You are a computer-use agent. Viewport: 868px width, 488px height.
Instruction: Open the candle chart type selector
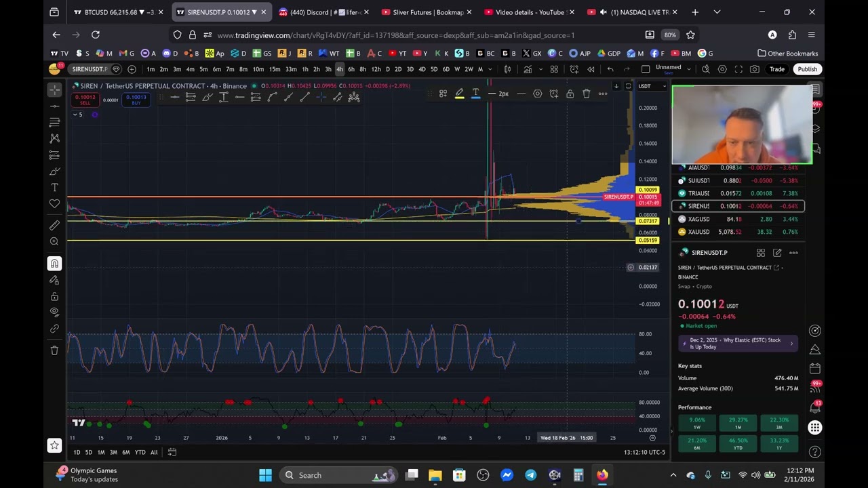tap(507, 69)
